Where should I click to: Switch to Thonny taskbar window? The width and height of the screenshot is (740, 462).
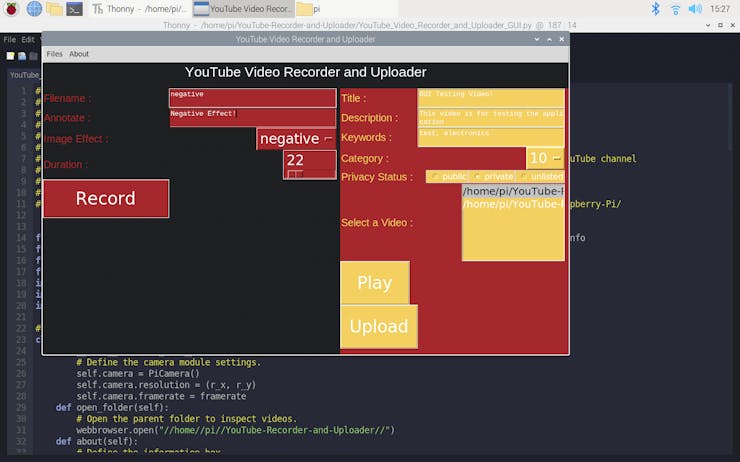pyautogui.click(x=140, y=8)
